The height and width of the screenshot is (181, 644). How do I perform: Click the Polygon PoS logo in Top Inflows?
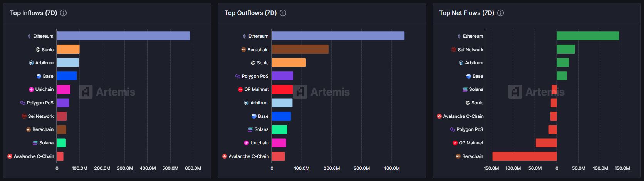click(x=23, y=103)
